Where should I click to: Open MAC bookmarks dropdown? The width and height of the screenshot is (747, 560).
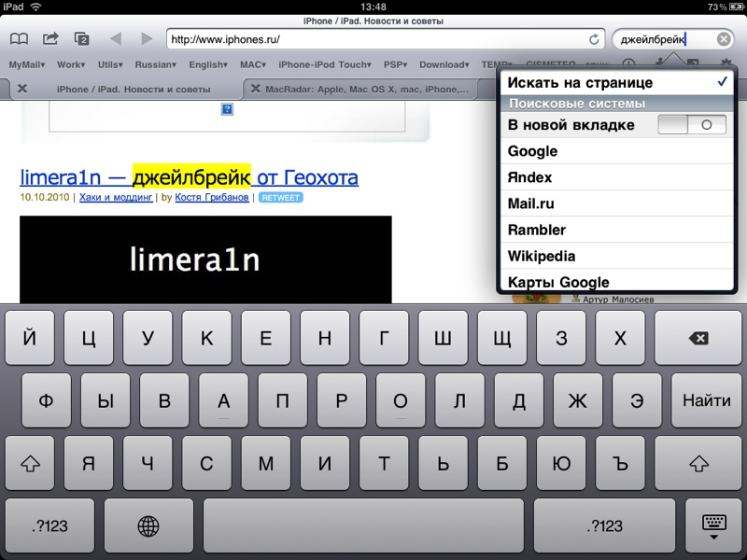point(252,64)
